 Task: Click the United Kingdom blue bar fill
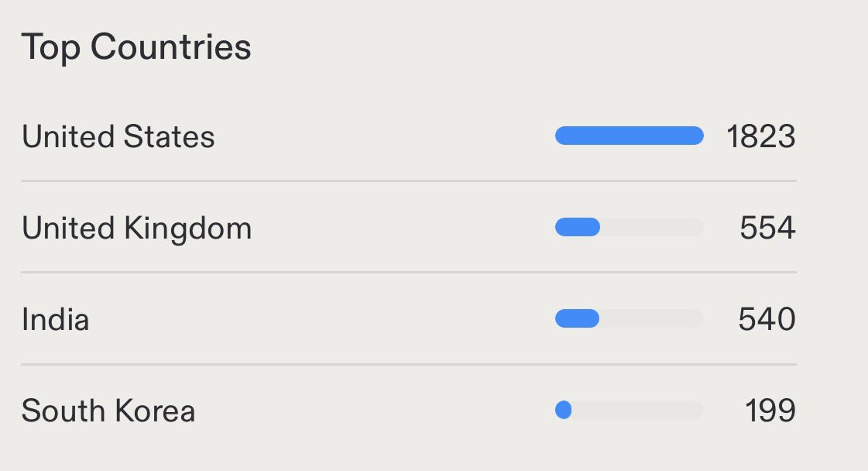[578, 227]
